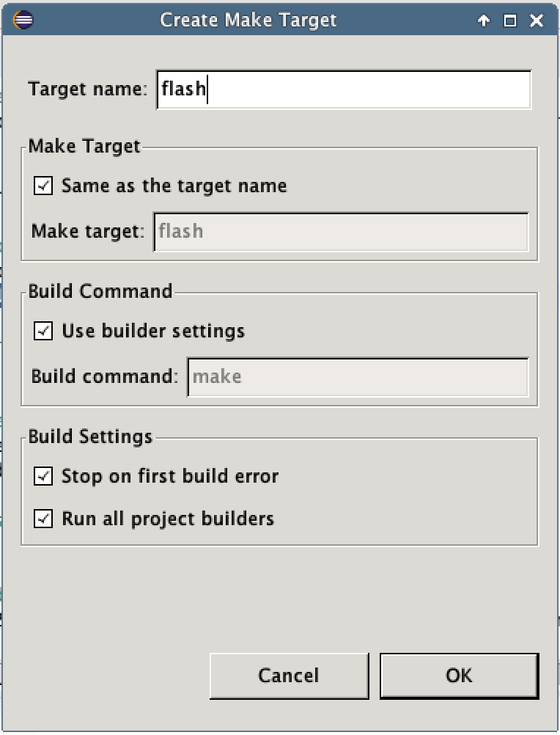The width and height of the screenshot is (560, 735).
Task: Click the "Build command:" label
Action: click(x=105, y=377)
